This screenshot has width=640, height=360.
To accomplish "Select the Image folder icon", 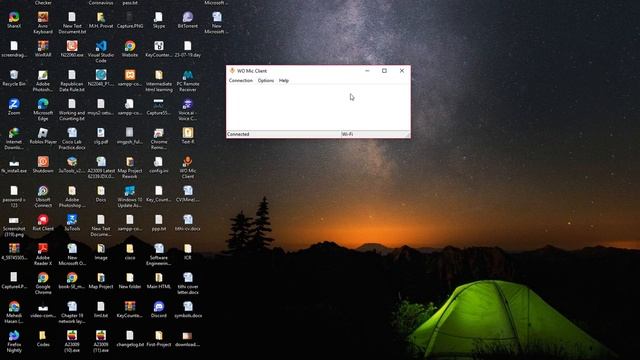I will tap(101, 252).
